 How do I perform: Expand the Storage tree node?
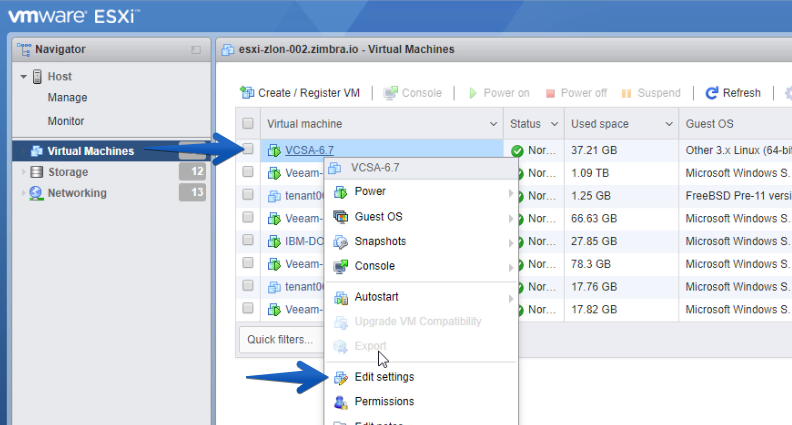(x=23, y=172)
